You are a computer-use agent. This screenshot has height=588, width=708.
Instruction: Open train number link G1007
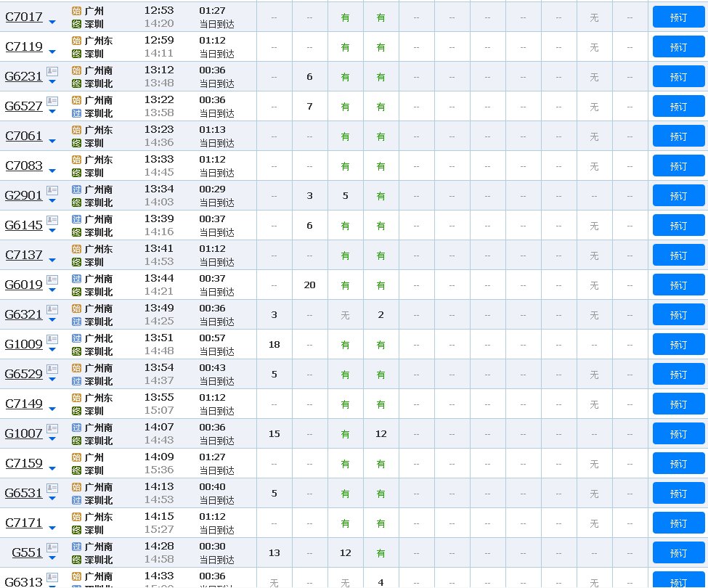pyautogui.click(x=24, y=433)
